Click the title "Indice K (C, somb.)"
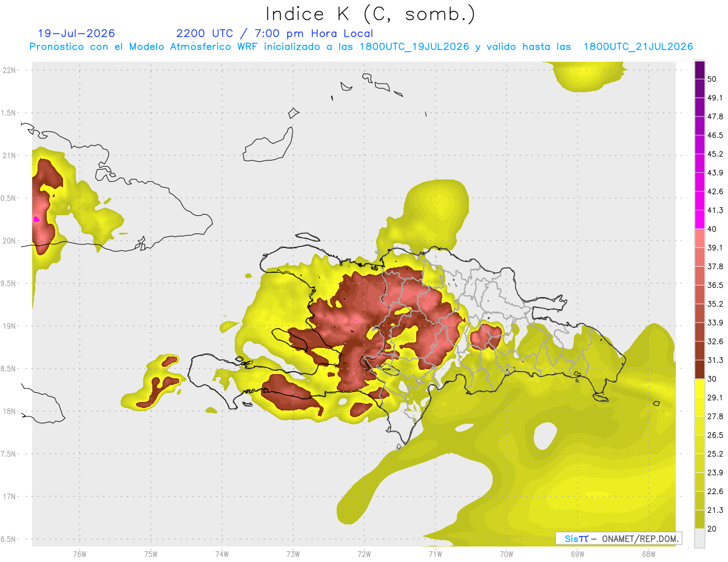This screenshot has height=562, width=728. pyautogui.click(x=371, y=14)
